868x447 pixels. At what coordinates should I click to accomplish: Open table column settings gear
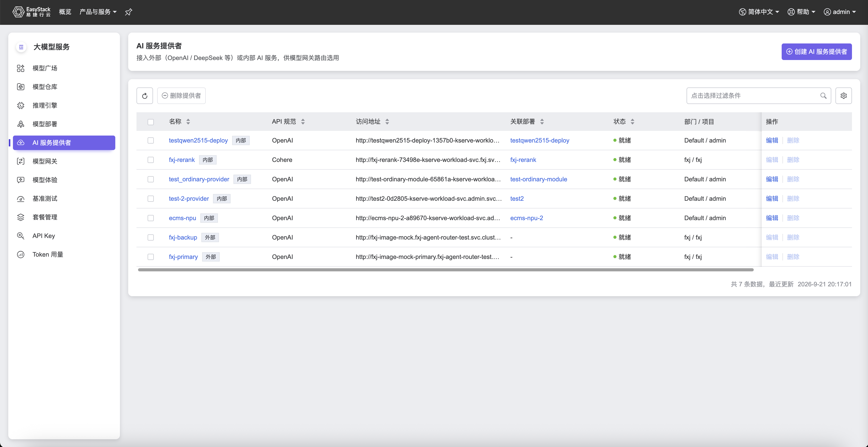point(843,96)
